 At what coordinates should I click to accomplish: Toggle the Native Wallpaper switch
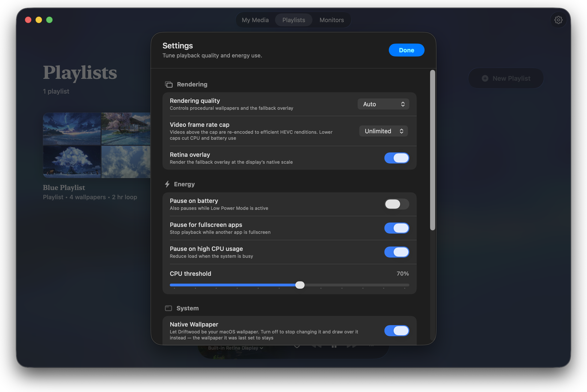tap(397, 331)
